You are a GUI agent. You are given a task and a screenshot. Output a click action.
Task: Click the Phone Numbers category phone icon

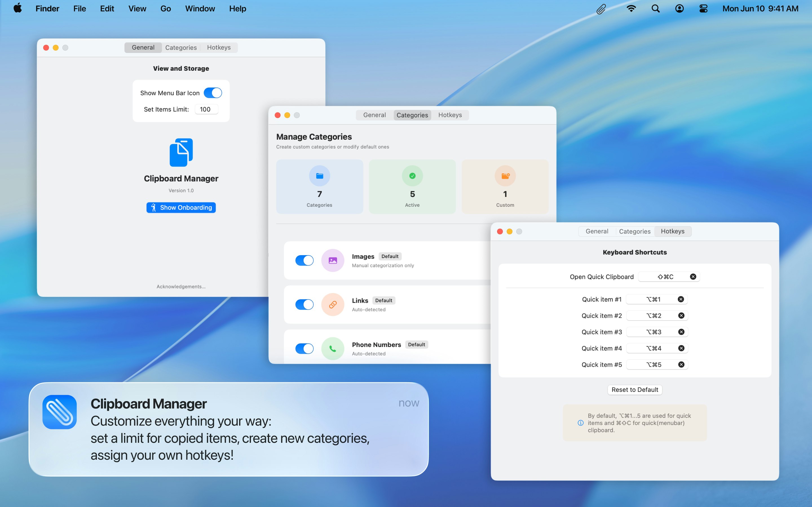[x=332, y=348]
